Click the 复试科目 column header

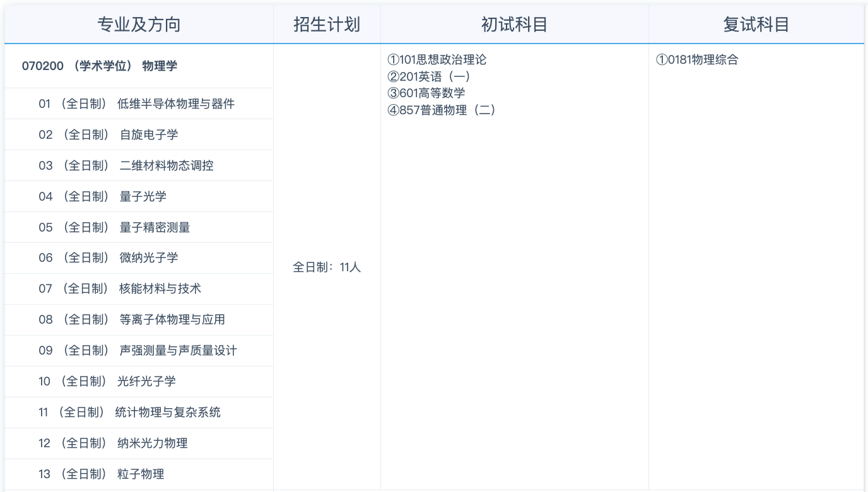(x=756, y=25)
